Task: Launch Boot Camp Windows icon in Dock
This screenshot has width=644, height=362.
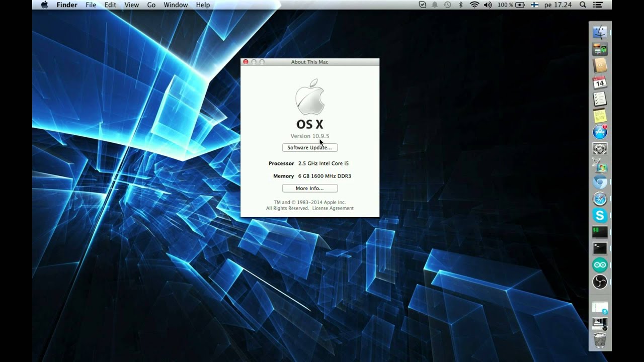Action: click(x=600, y=165)
